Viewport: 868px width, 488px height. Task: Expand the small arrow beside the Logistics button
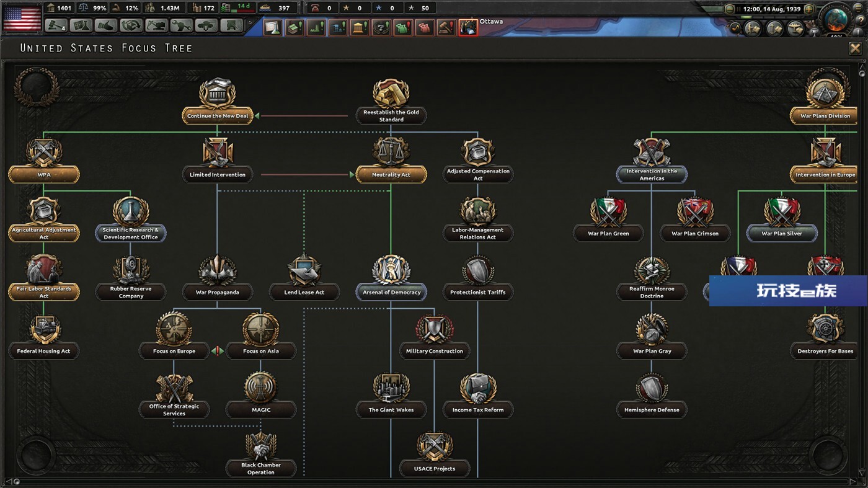250,23
